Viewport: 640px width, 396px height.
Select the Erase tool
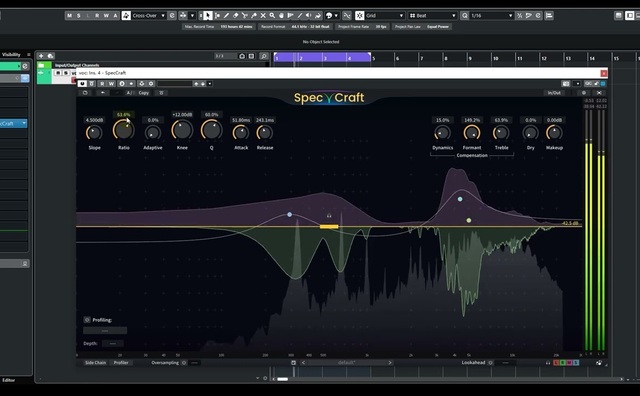tap(236, 16)
